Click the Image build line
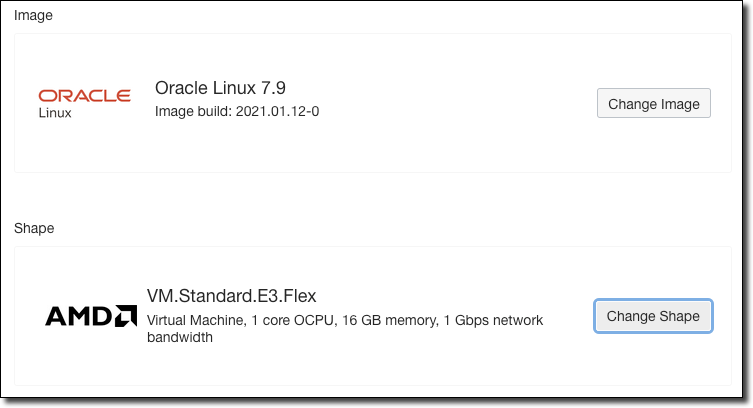The image size is (753, 408). point(237,111)
